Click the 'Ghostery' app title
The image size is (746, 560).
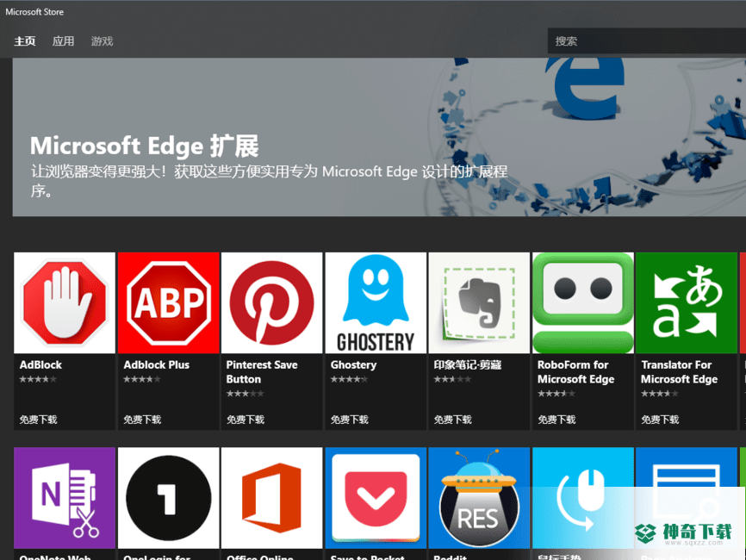tap(353, 365)
